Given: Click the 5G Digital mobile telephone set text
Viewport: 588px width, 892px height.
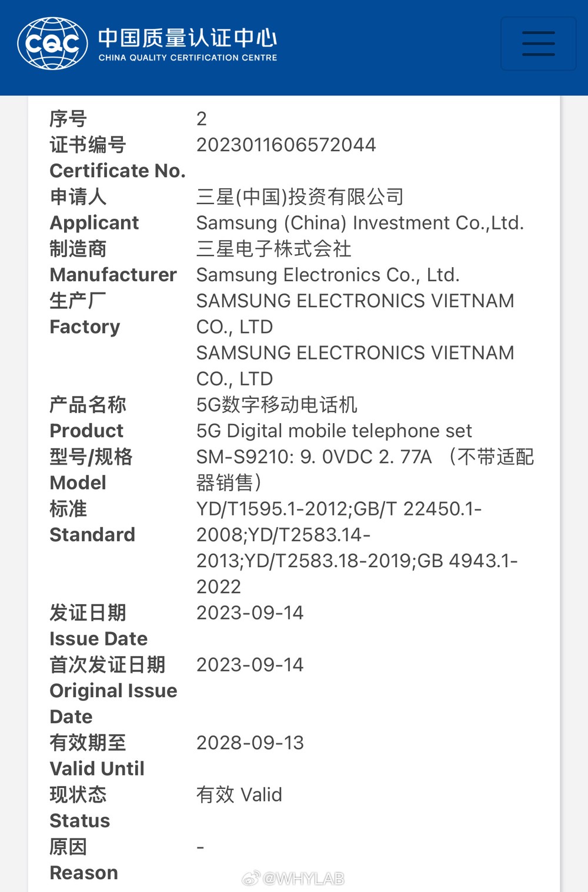Looking at the screenshot, I should (x=334, y=431).
